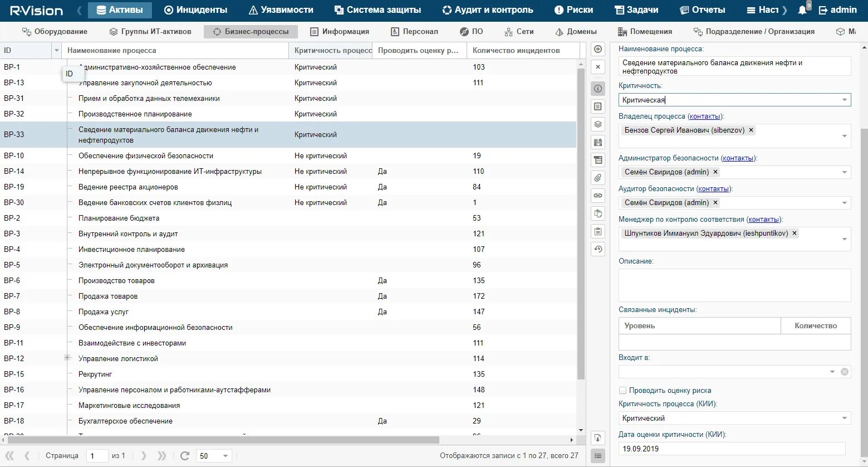Open the links chain icon
This screenshot has height=467, width=868.
click(x=597, y=196)
